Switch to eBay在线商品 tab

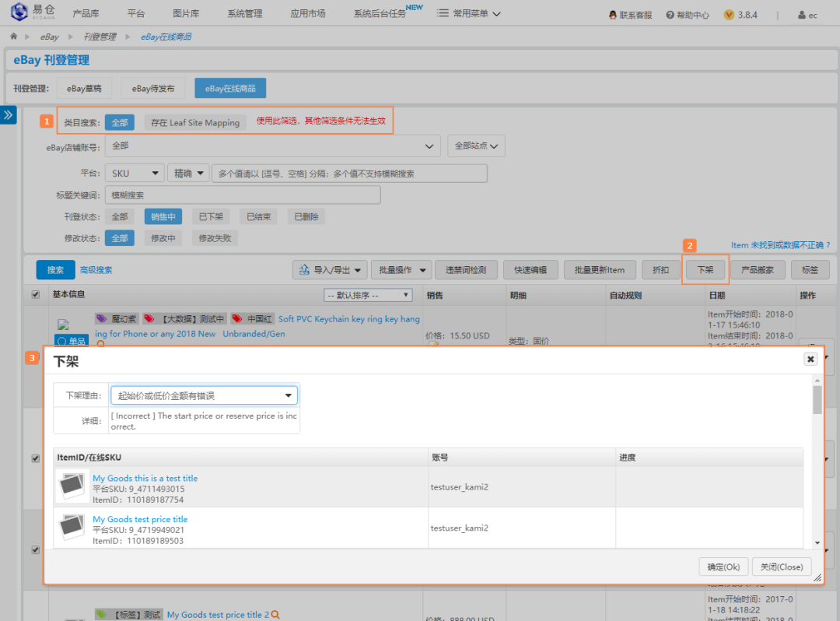tap(230, 89)
